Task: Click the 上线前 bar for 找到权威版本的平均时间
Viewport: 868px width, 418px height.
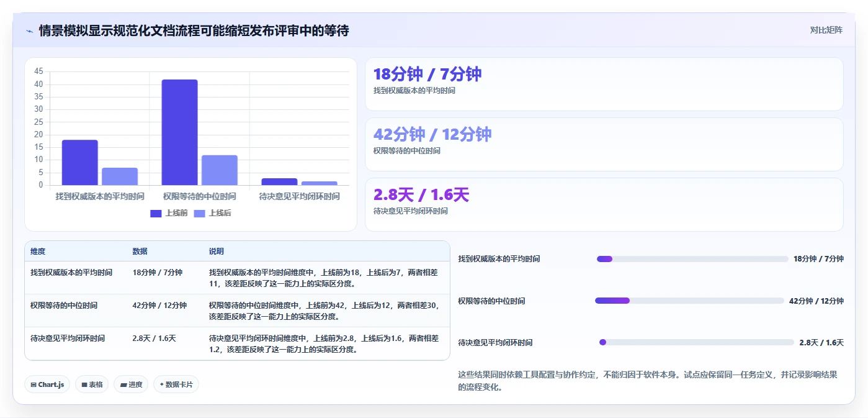Action: (79, 163)
